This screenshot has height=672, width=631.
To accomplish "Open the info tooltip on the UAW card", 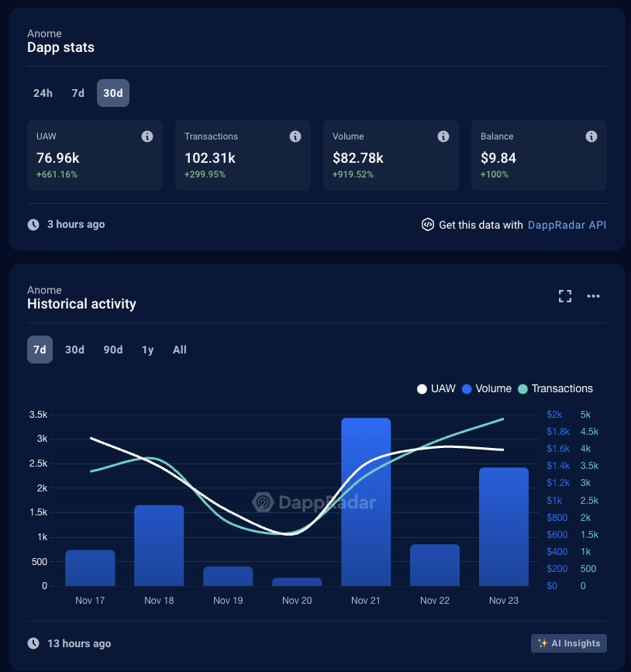I will pyautogui.click(x=147, y=136).
